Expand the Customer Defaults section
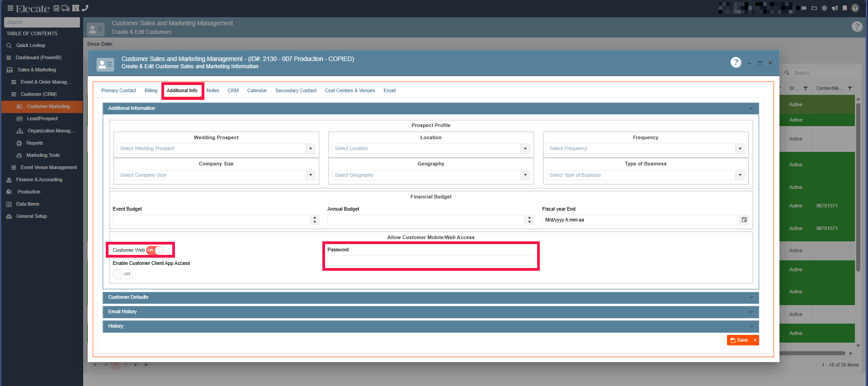868x386 pixels. pyautogui.click(x=430, y=297)
